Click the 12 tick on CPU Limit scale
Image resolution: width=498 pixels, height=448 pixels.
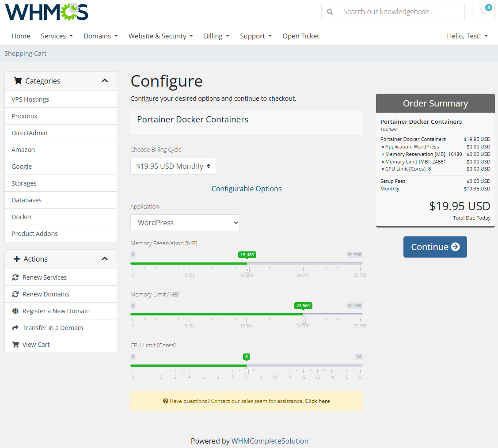(x=303, y=377)
